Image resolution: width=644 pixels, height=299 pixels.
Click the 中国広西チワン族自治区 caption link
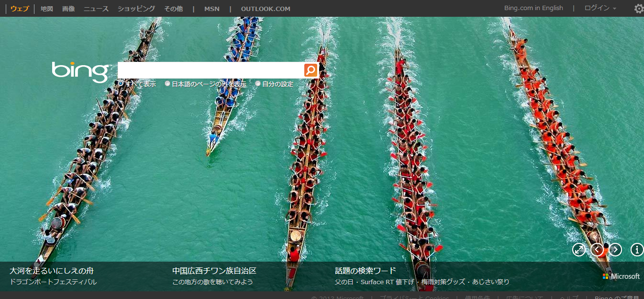[214, 271]
